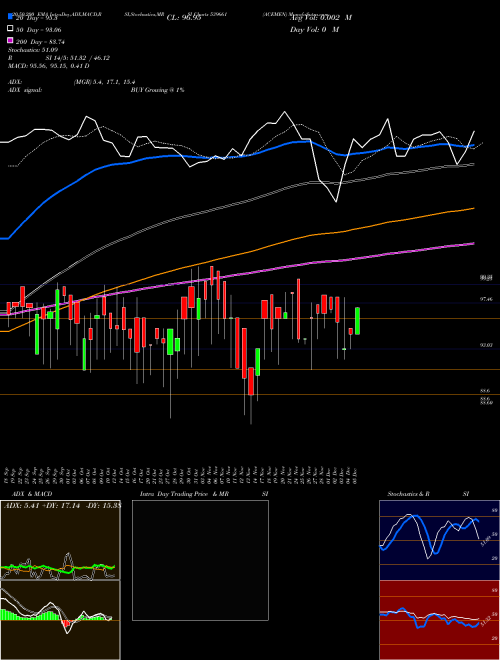Open the ADX indicator chart panel
This screenshot has width=500, height=660.
click(60, 540)
